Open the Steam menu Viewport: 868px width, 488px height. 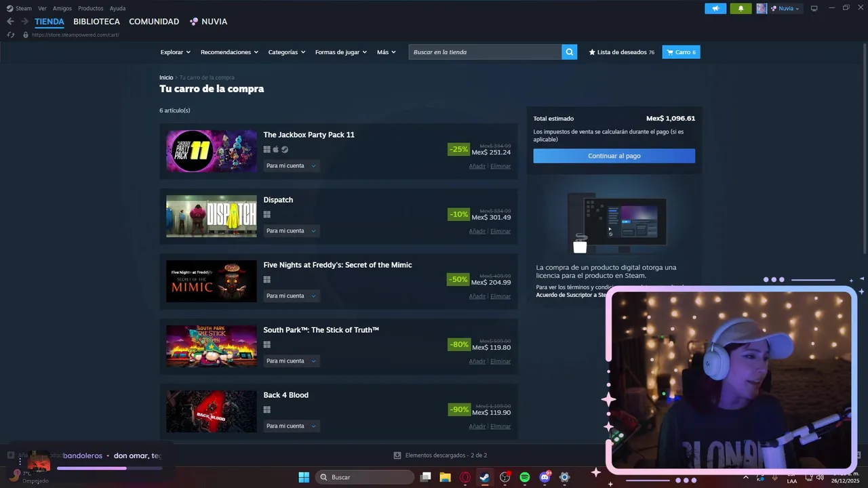coord(19,8)
